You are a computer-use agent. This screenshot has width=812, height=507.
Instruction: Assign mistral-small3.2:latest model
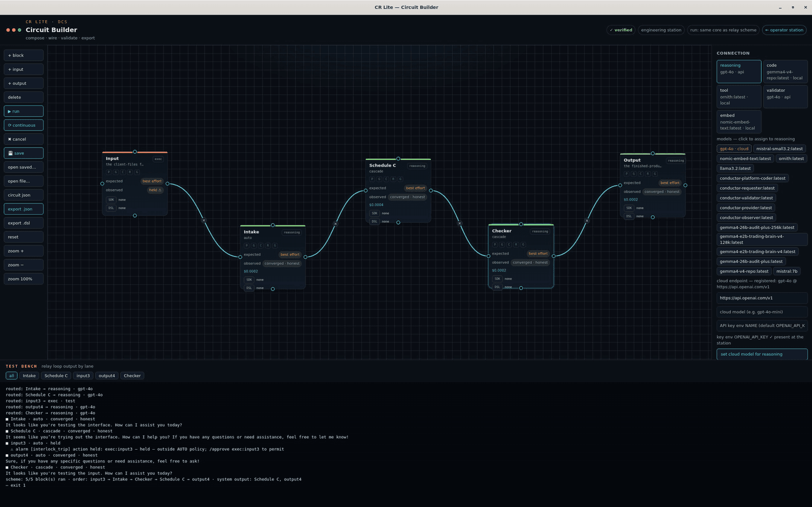[x=780, y=149]
